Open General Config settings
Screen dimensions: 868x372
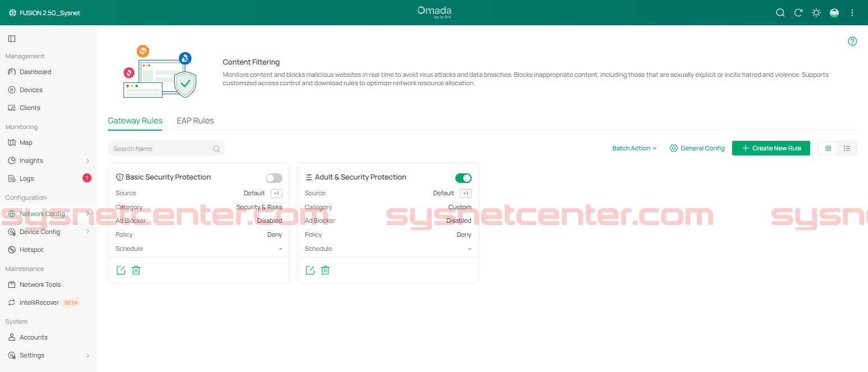click(697, 148)
